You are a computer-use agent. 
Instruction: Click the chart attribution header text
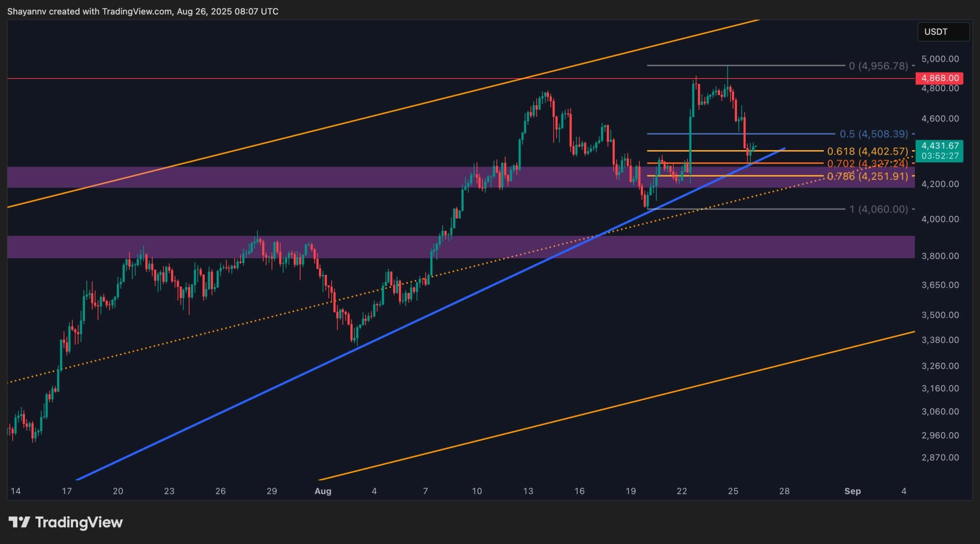(x=143, y=11)
